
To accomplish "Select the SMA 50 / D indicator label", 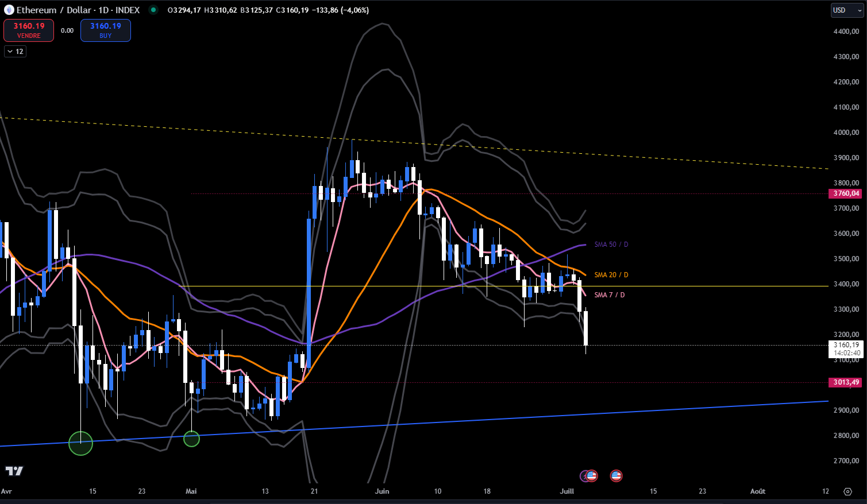I will (x=611, y=244).
